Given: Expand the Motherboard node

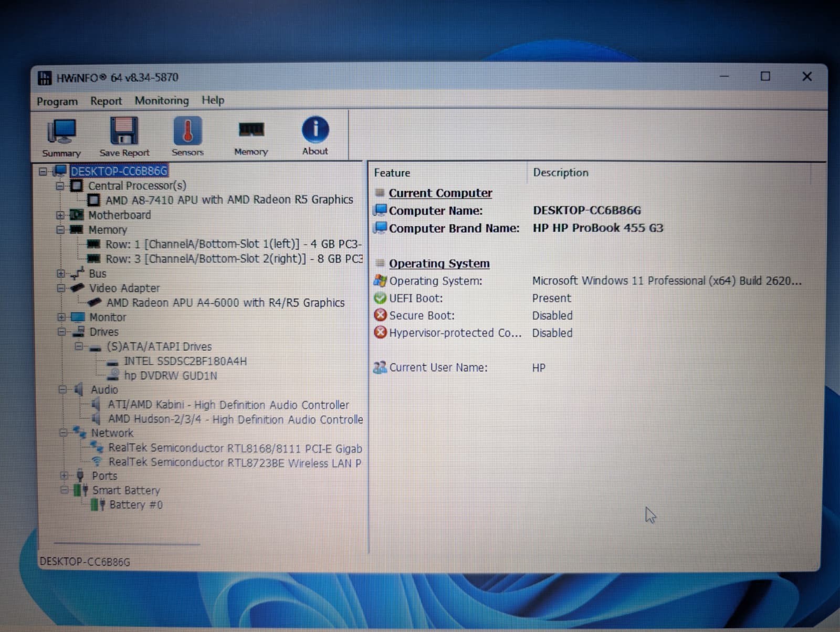Looking at the screenshot, I should click(x=60, y=215).
